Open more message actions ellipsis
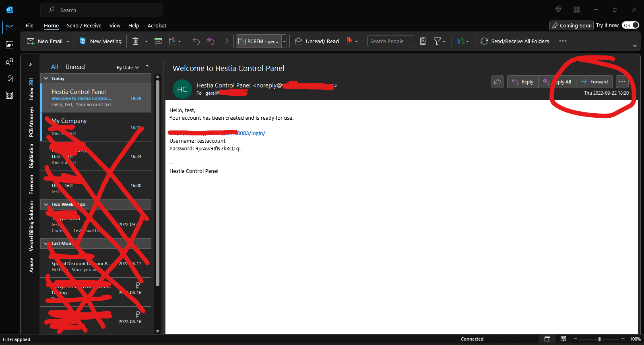Image resolution: width=644 pixels, height=345 pixels. [622, 82]
